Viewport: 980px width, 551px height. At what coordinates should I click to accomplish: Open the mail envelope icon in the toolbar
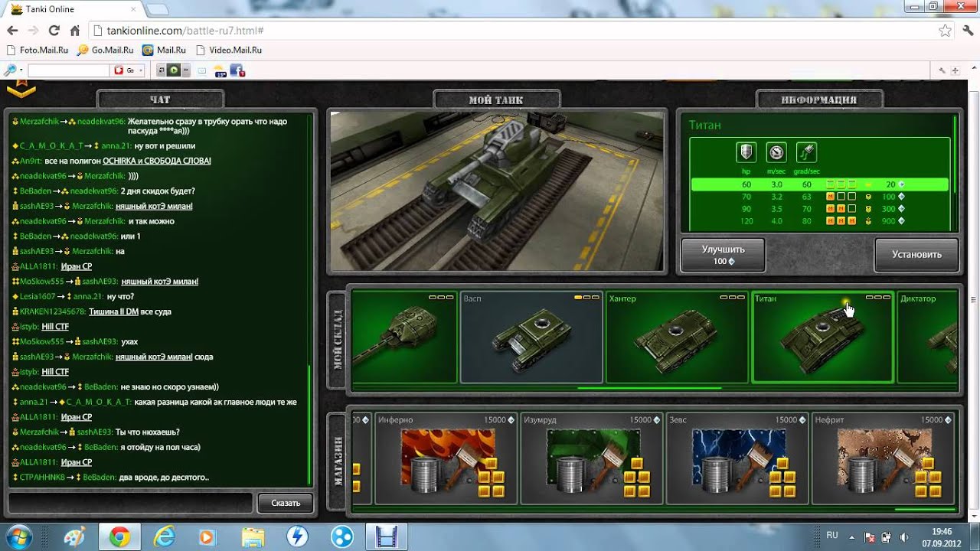point(202,71)
